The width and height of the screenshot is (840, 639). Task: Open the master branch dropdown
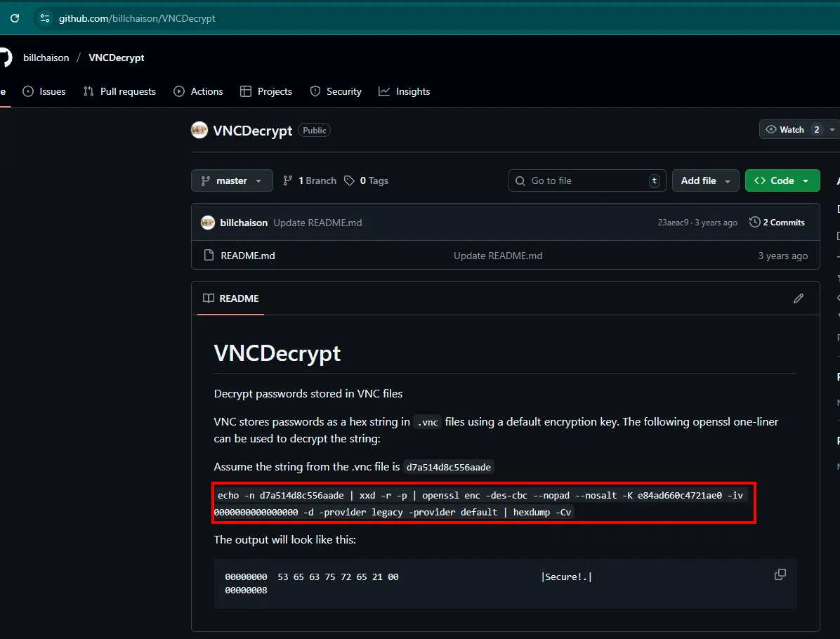click(232, 180)
